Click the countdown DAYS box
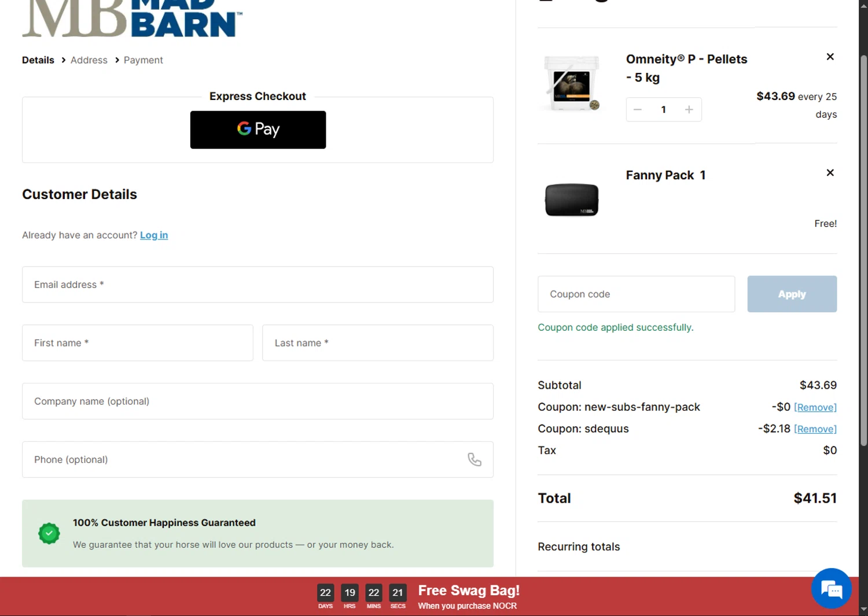 (x=325, y=593)
